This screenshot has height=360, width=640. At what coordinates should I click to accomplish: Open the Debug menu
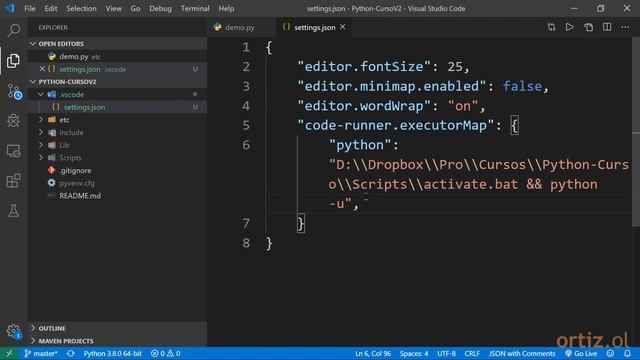click(160, 8)
